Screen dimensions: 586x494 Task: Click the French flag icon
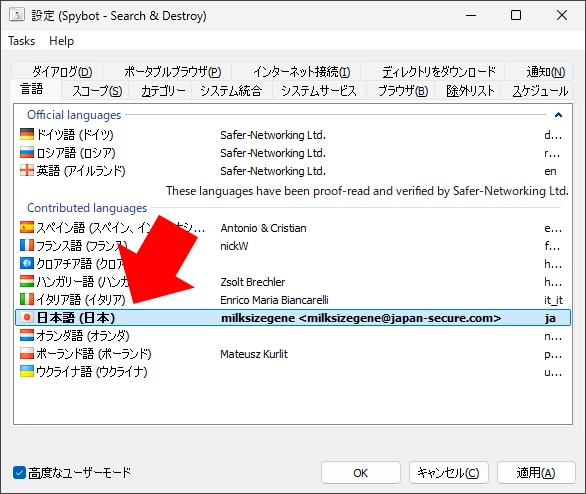point(27,245)
